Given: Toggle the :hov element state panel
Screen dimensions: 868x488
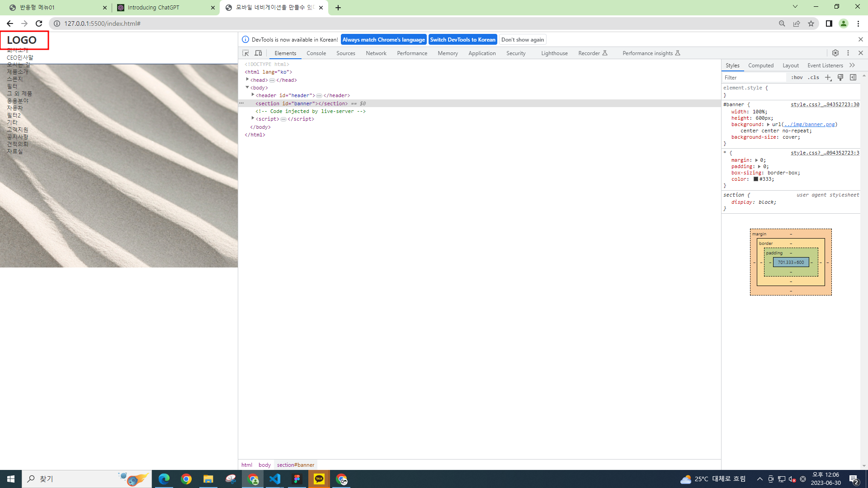Looking at the screenshot, I should coord(797,78).
